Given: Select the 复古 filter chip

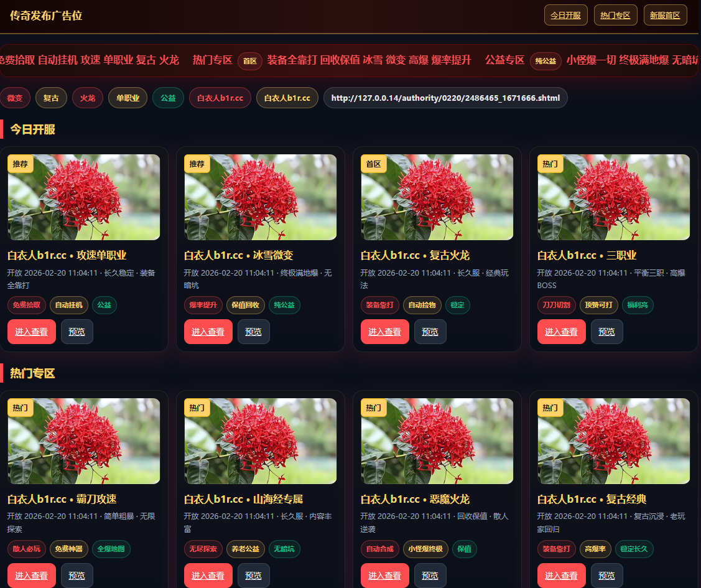Looking at the screenshot, I should tap(51, 98).
